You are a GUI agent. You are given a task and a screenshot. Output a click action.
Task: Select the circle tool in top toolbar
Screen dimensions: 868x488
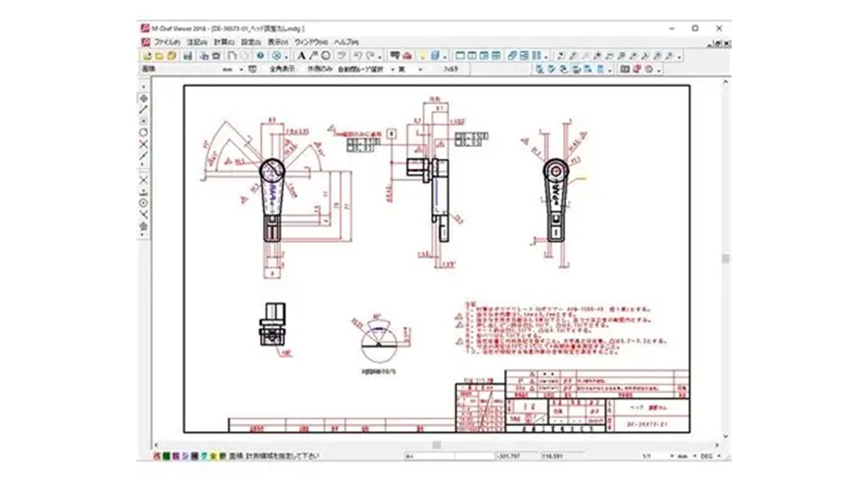coord(325,56)
